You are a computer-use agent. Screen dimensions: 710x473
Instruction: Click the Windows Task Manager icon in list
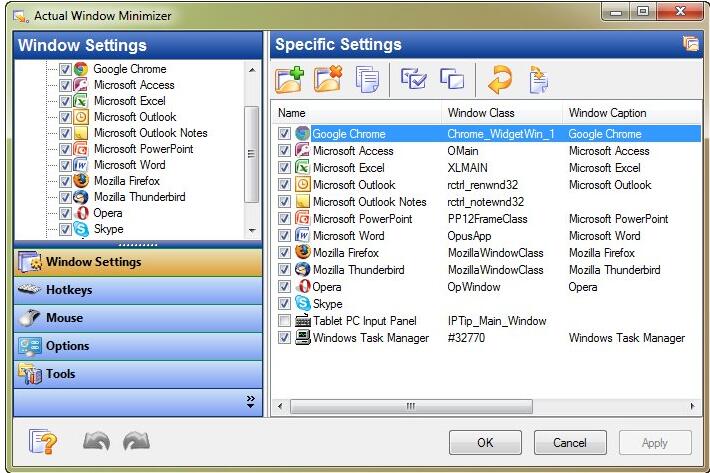pos(302,337)
